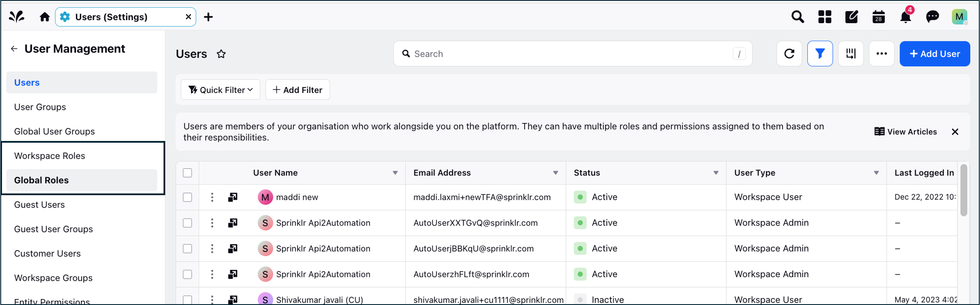Open global search magnifier icon
This screenshot has width=980, height=305.
pos(797,17)
